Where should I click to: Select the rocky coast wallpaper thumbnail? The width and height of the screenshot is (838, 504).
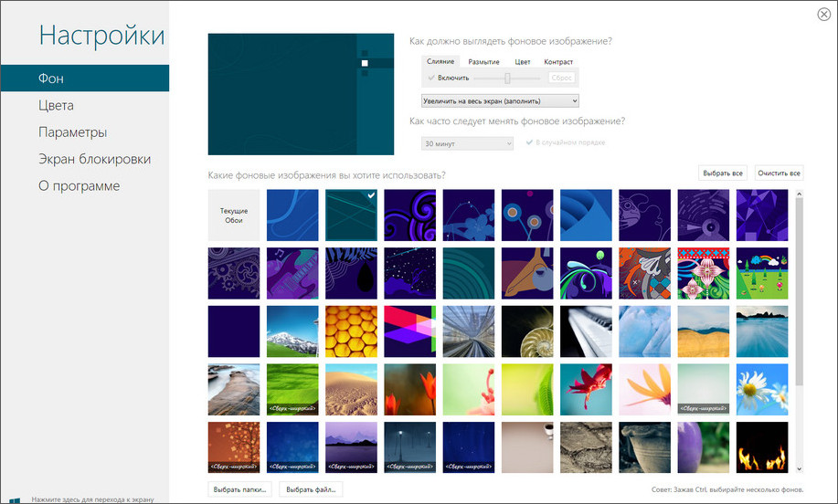click(234, 390)
